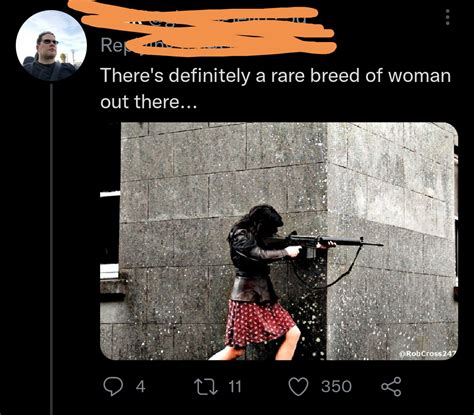Viewport: 474px width, 415px height.
Task: Click the concrete wall corner in the photo
Action: tap(327, 241)
